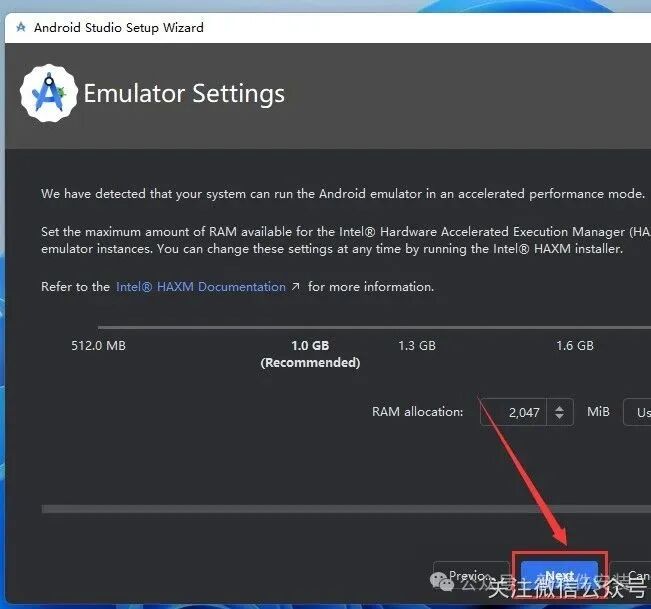The width and height of the screenshot is (651, 609).
Task: Click the Emulator Settings heading
Action: tap(184, 93)
